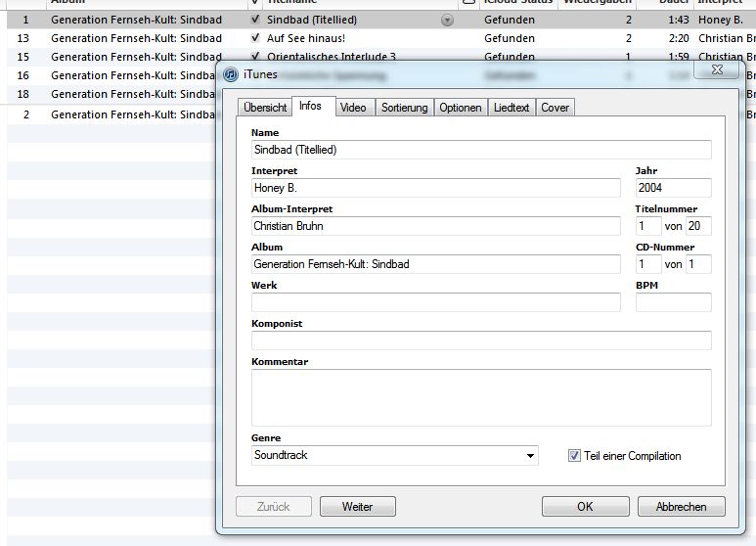Click track number 15 in the list

23,57
